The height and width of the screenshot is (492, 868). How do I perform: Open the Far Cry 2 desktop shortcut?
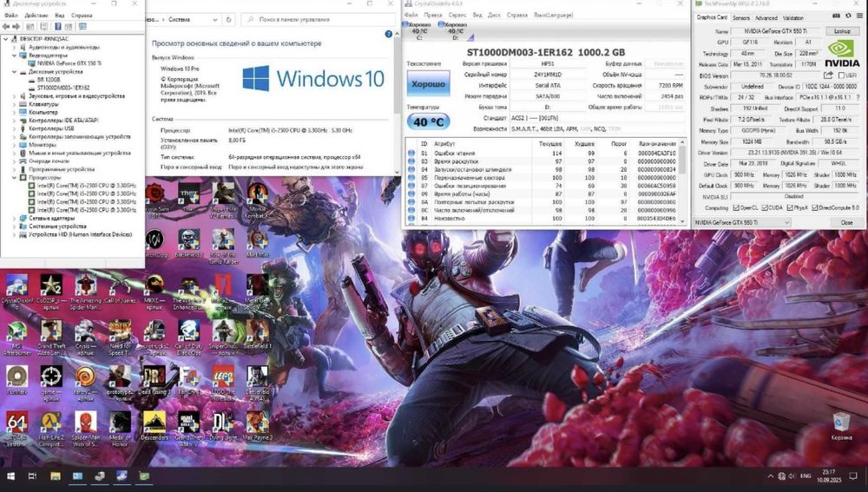(x=85, y=383)
